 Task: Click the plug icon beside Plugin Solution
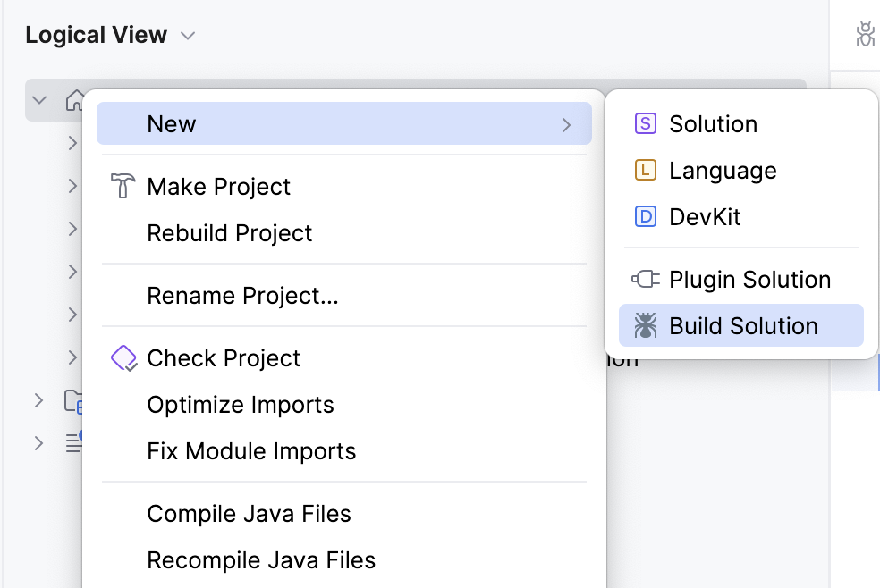pyautogui.click(x=644, y=279)
